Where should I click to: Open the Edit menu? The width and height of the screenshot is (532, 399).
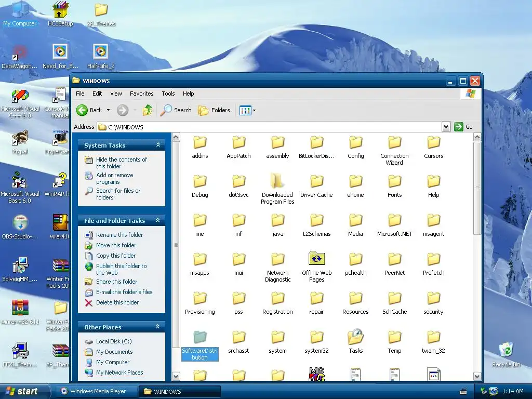pyautogui.click(x=97, y=94)
